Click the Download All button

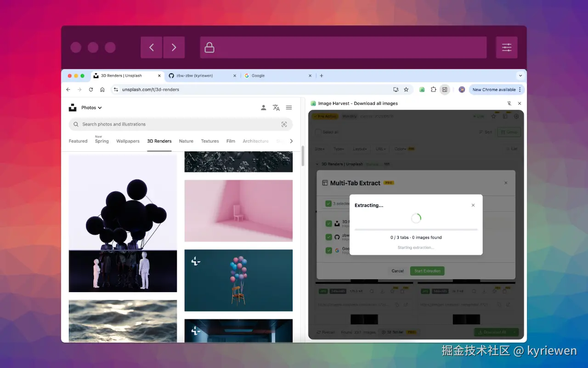(492, 332)
